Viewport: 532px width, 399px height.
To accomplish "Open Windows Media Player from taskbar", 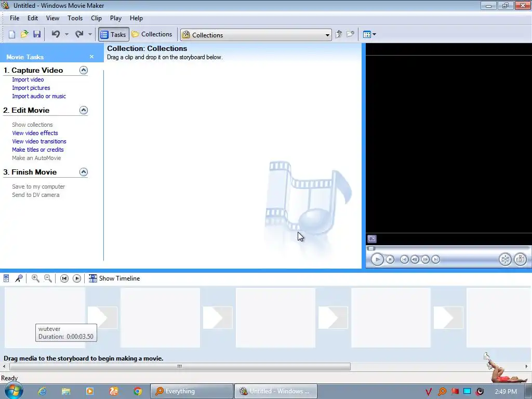I will 90,391.
